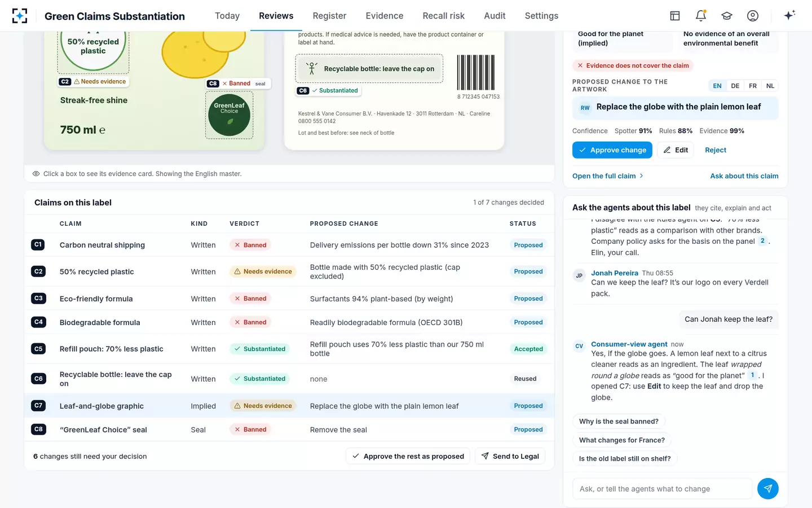
Task: Go to the Audit tab
Action: click(x=495, y=16)
